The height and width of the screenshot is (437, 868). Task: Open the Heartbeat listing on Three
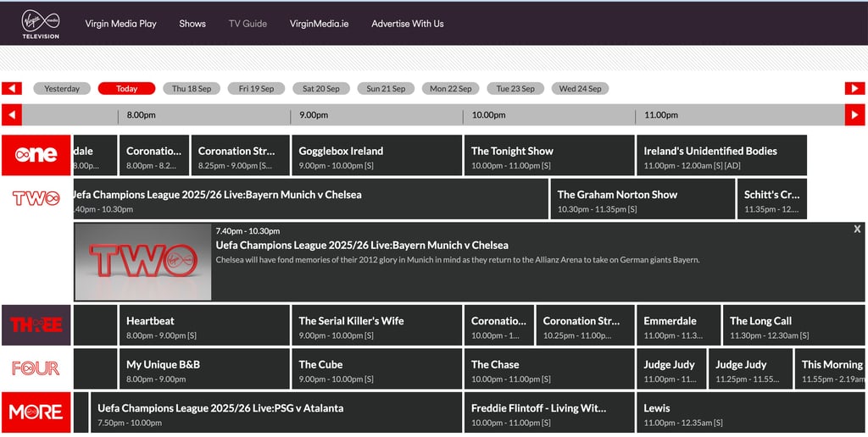[x=204, y=324]
